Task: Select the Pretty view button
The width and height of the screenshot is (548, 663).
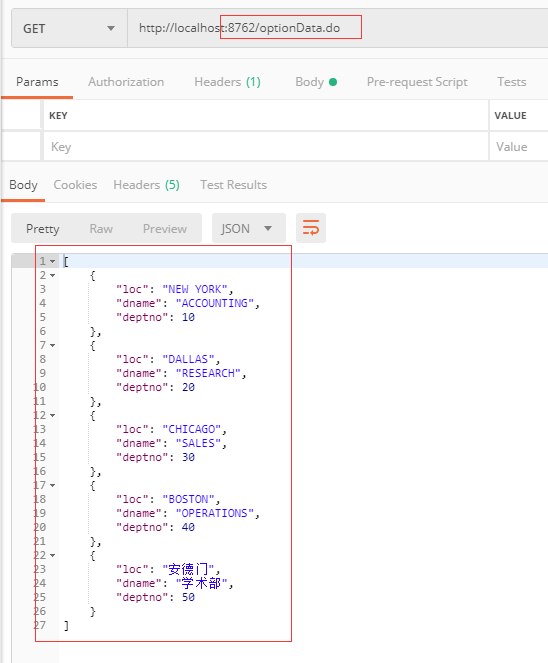Action: [x=43, y=229]
